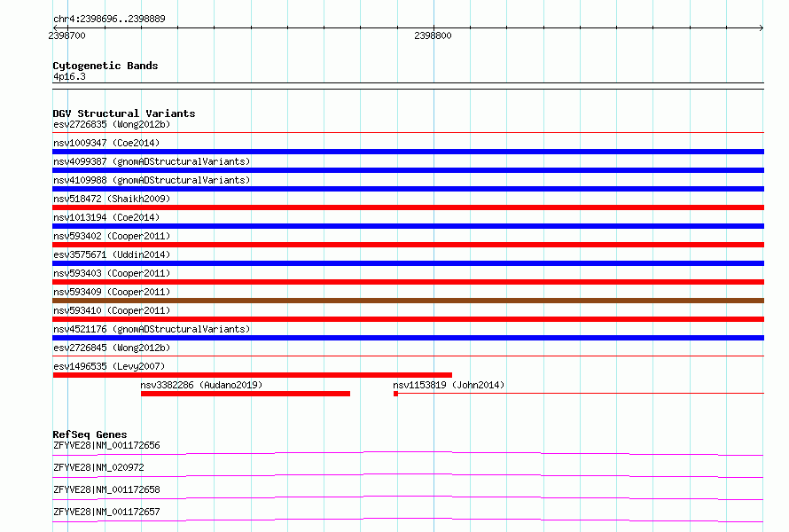This screenshot has height=532, width=789.
Task: Open variant nsv518472 (Shaikh2009)
Action: tap(112, 199)
